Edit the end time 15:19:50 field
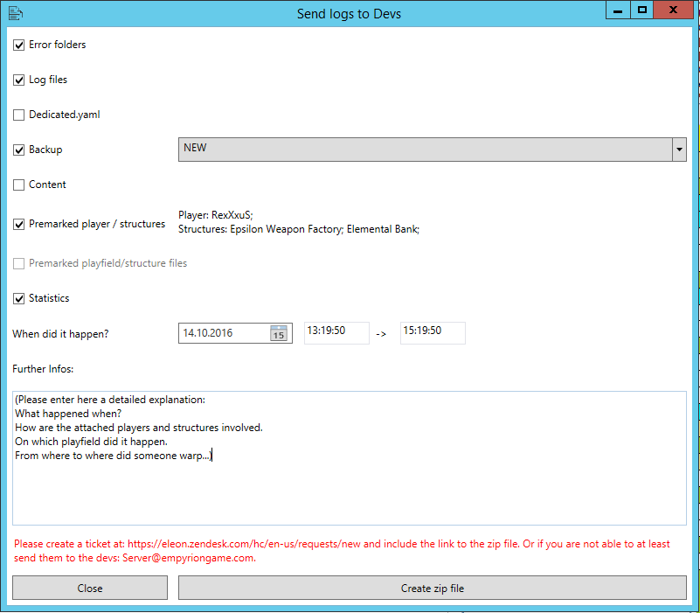700x613 pixels. (433, 333)
